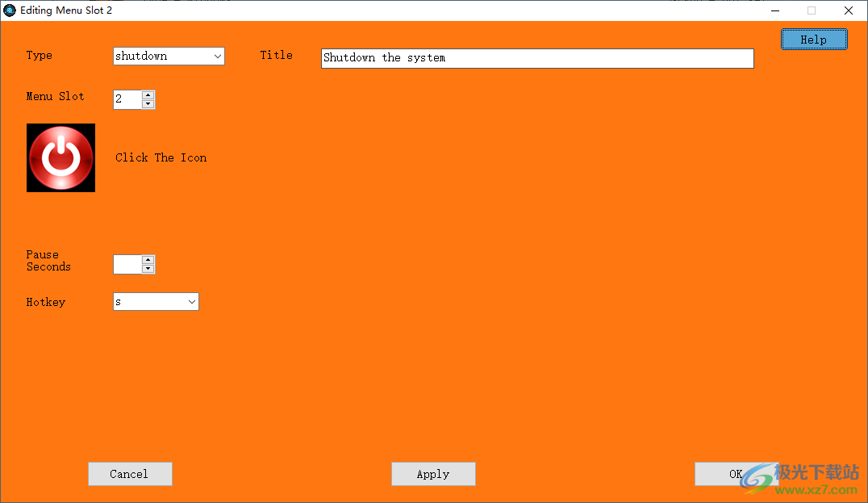
Task: Confirm changes with the OK button
Action: (x=736, y=474)
